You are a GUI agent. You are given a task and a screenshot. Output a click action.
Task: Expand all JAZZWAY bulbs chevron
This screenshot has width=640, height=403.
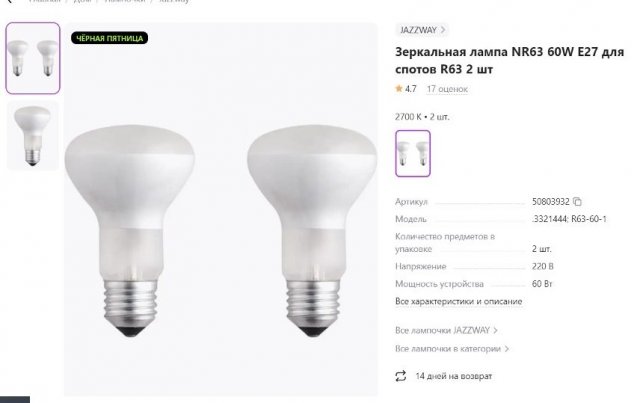click(496, 329)
